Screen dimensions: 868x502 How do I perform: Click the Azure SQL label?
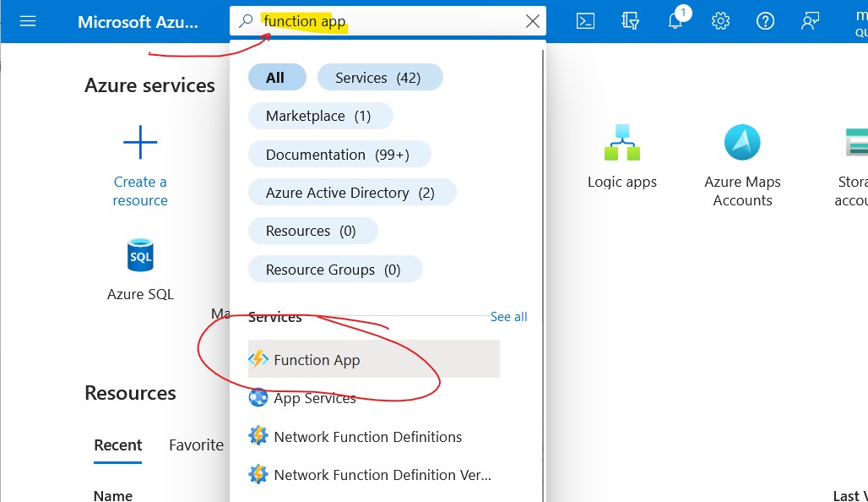[140, 294]
